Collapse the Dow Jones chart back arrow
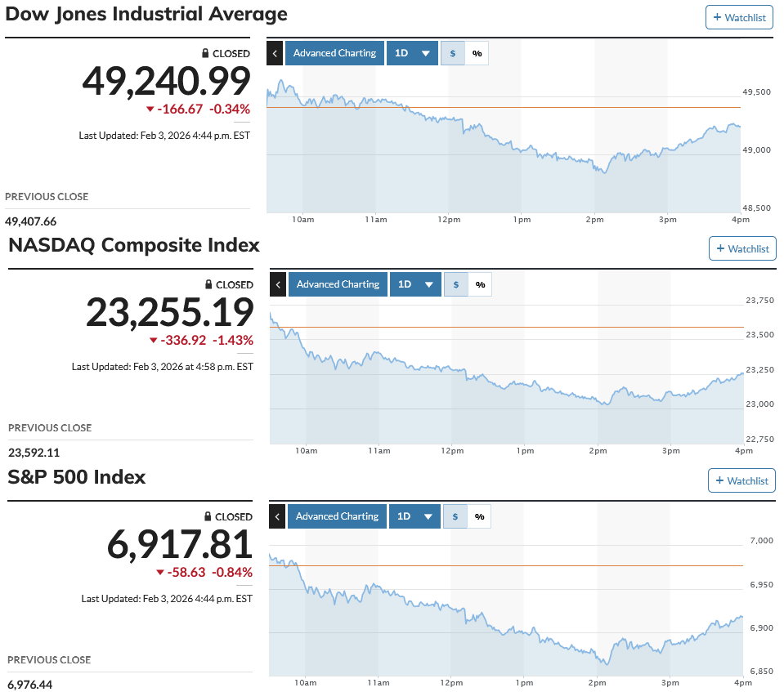The width and height of the screenshot is (784, 692). coord(275,53)
